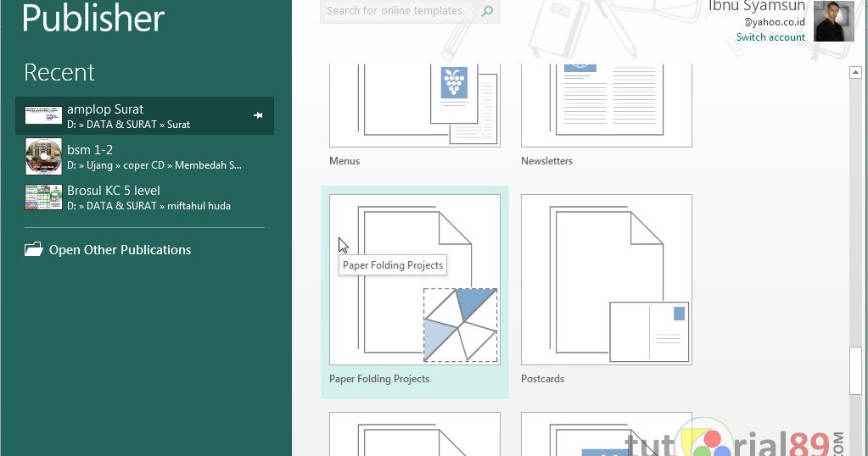Click the Open Other Publications folder icon

coord(33,249)
